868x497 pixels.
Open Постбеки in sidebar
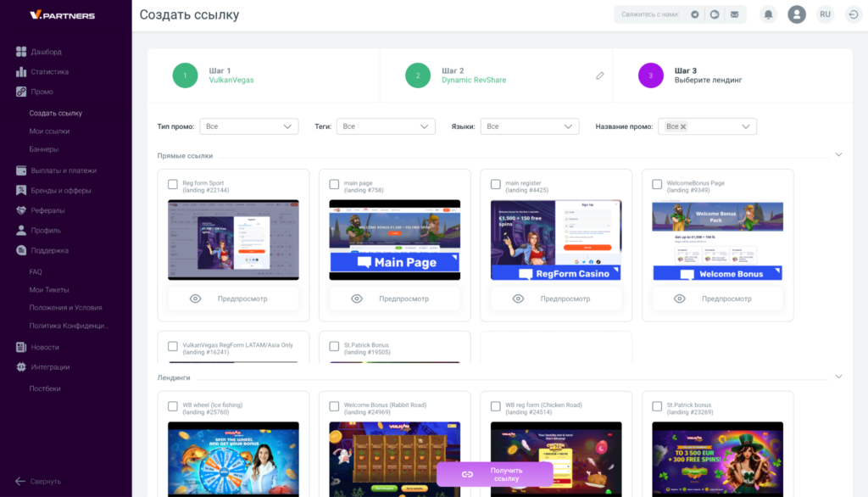[x=45, y=388]
